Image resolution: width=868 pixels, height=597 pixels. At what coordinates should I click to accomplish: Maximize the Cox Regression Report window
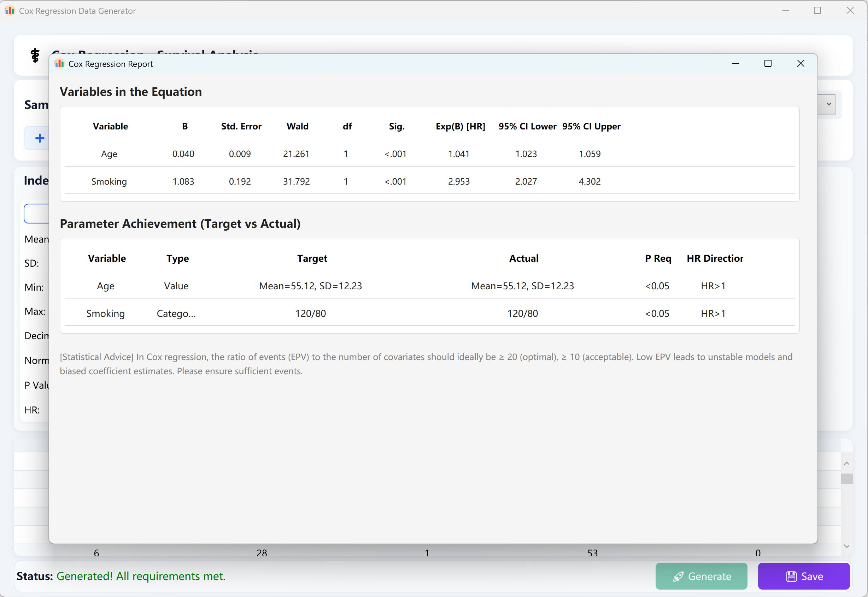pyautogui.click(x=768, y=64)
